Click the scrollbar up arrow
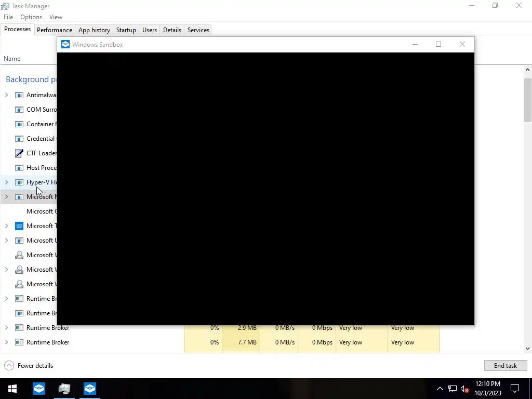The image size is (532, 399). (x=527, y=70)
